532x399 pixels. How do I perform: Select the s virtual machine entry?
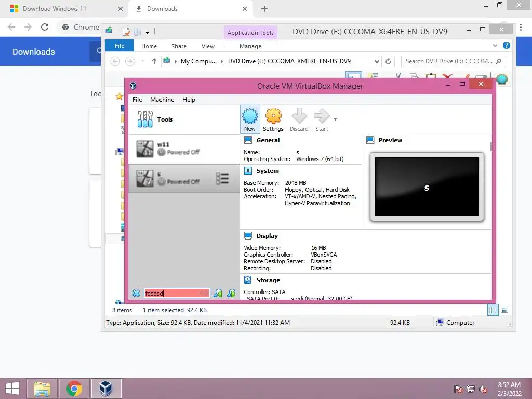point(184,179)
